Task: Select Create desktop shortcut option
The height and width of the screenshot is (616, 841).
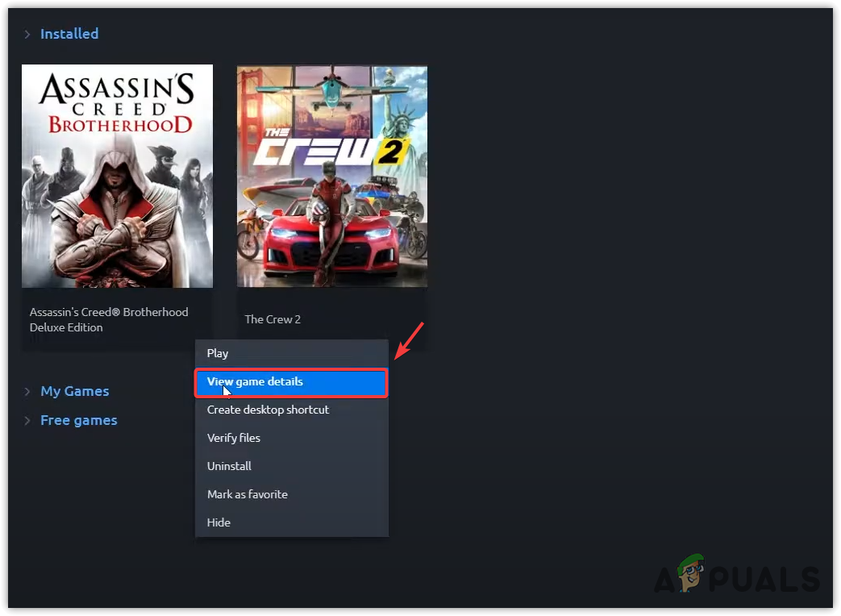Action: tap(292, 410)
